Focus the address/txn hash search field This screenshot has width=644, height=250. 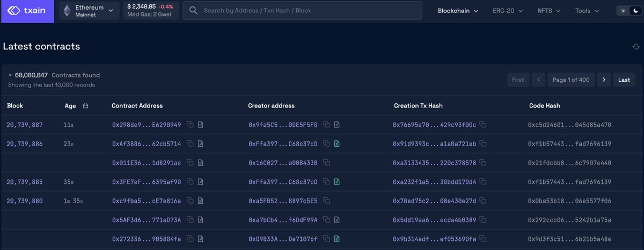[302, 11]
